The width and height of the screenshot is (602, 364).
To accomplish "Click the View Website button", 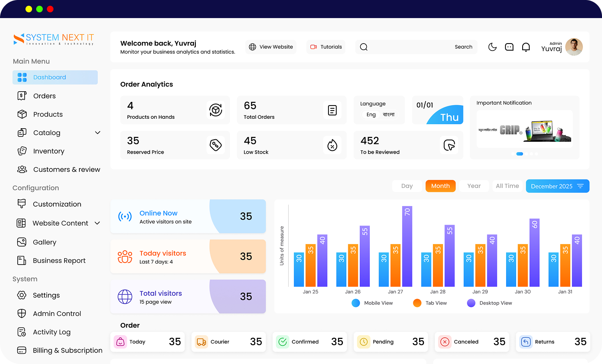I will coord(271,47).
